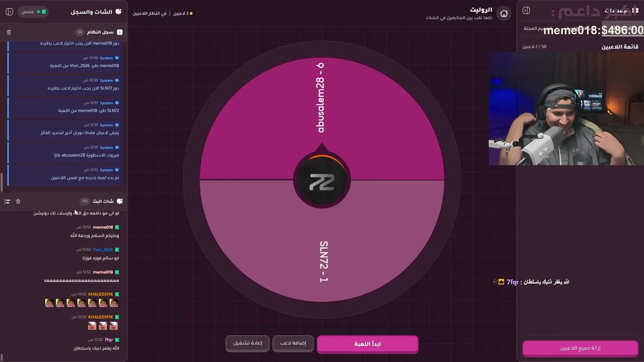Clear the system log with its trash icon
The image size is (644, 362).
pyautogui.click(x=9, y=32)
